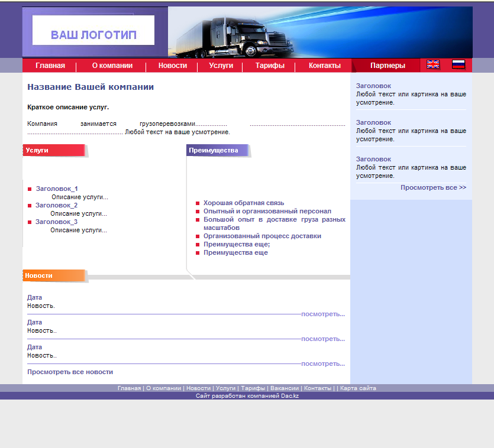This screenshot has height=448, width=494.
Task: Open the Тарифы menu item
Action: click(x=270, y=66)
